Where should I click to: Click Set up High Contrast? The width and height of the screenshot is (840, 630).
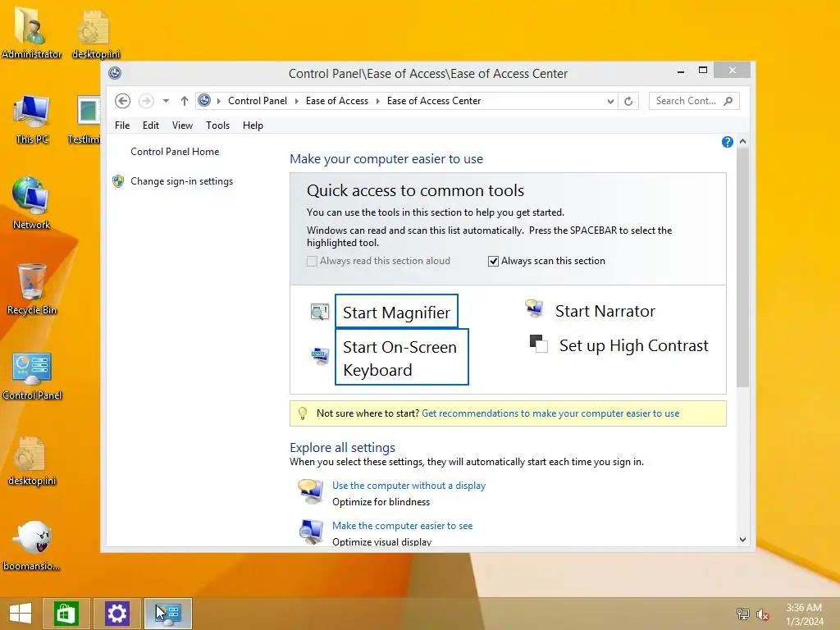[x=634, y=345]
